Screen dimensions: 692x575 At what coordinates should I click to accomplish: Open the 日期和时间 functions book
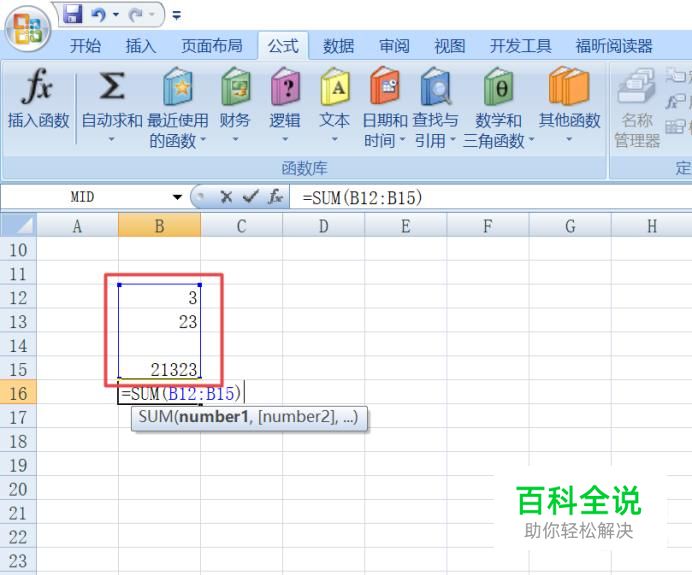385,86
